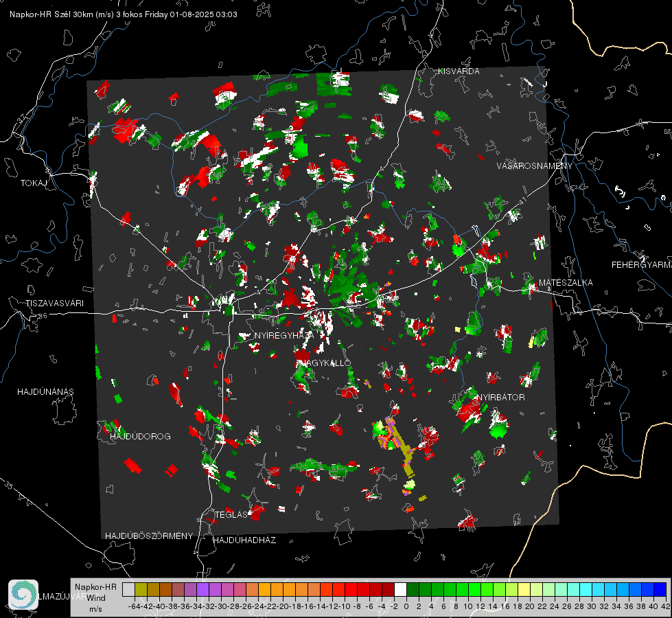Select the white legend swatch between -2 and 0
Viewport: 672px width, 618px height.
400,589
